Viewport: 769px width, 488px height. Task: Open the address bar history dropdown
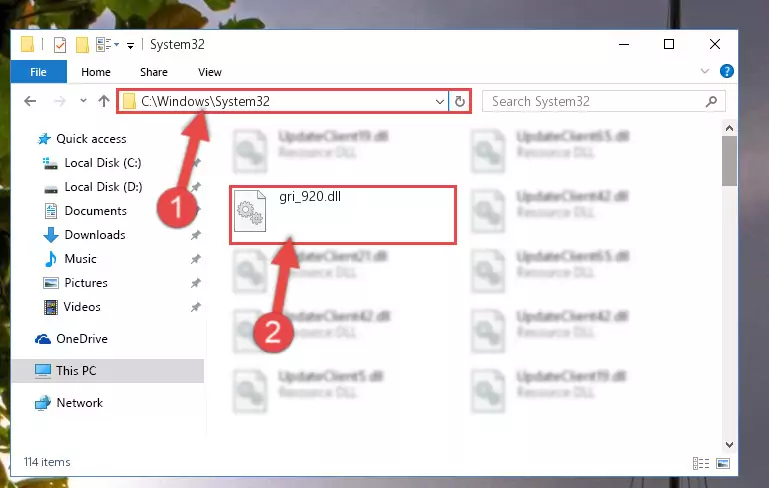(x=439, y=102)
